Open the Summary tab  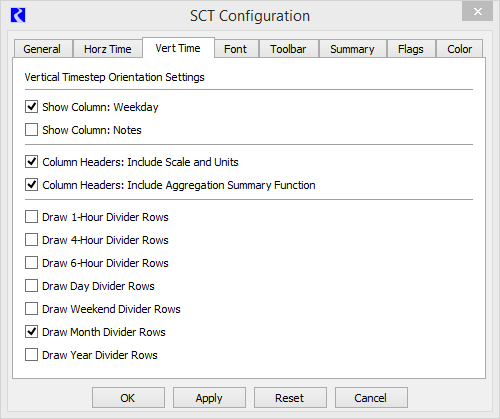(352, 49)
